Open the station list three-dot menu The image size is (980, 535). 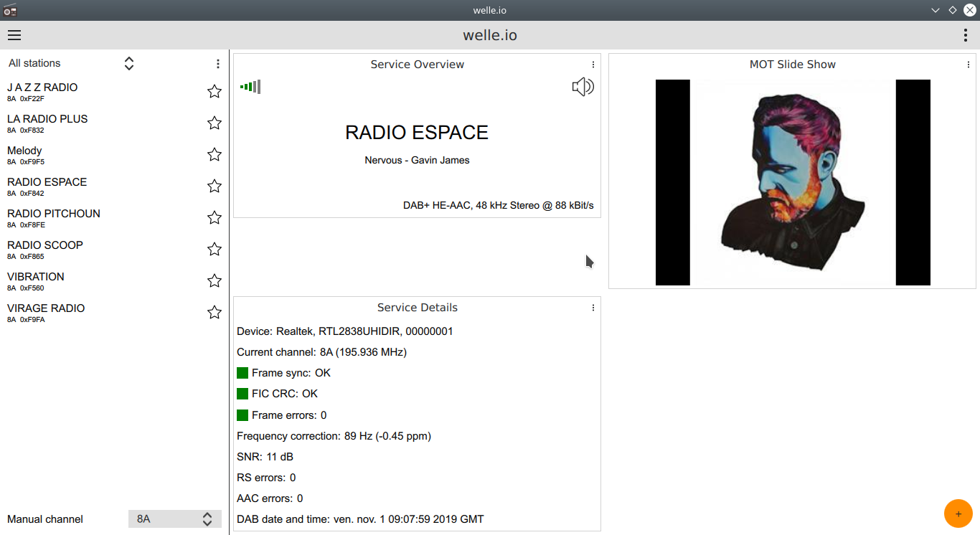point(218,64)
